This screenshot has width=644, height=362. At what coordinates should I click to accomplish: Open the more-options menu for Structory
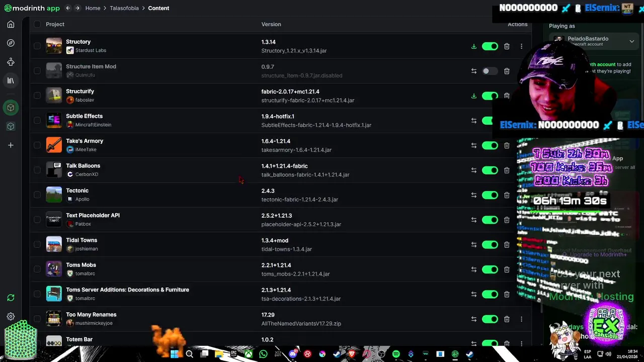pos(521,46)
